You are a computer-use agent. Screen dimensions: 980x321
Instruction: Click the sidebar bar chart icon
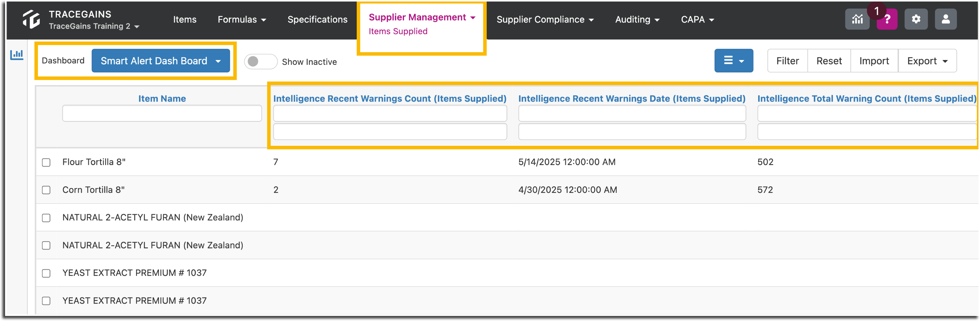click(x=17, y=55)
